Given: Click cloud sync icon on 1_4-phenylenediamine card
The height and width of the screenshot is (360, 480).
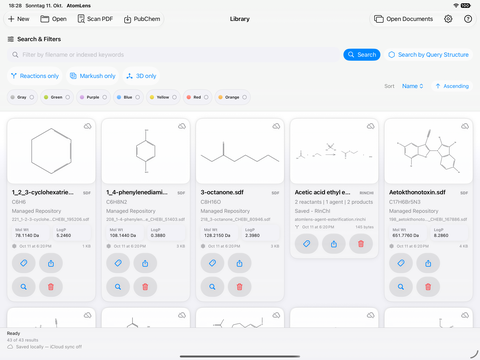Looking at the screenshot, I should tap(182, 126).
